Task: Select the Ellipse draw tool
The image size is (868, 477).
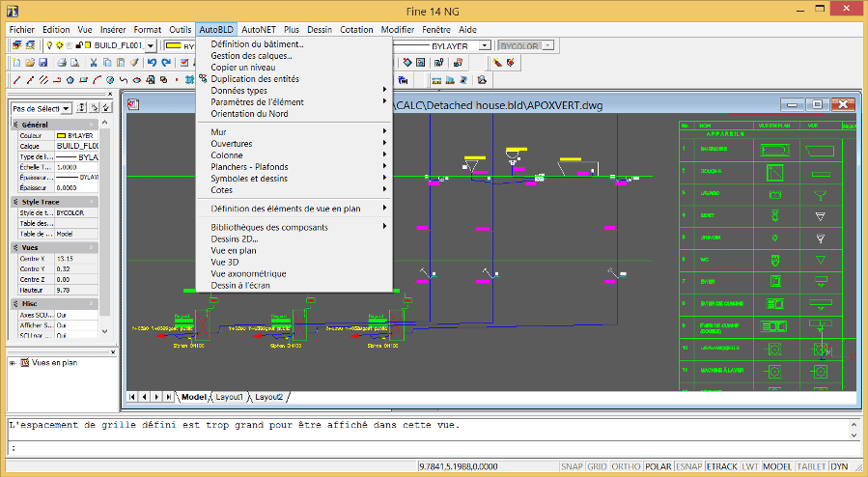Action: tap(137, 80)
